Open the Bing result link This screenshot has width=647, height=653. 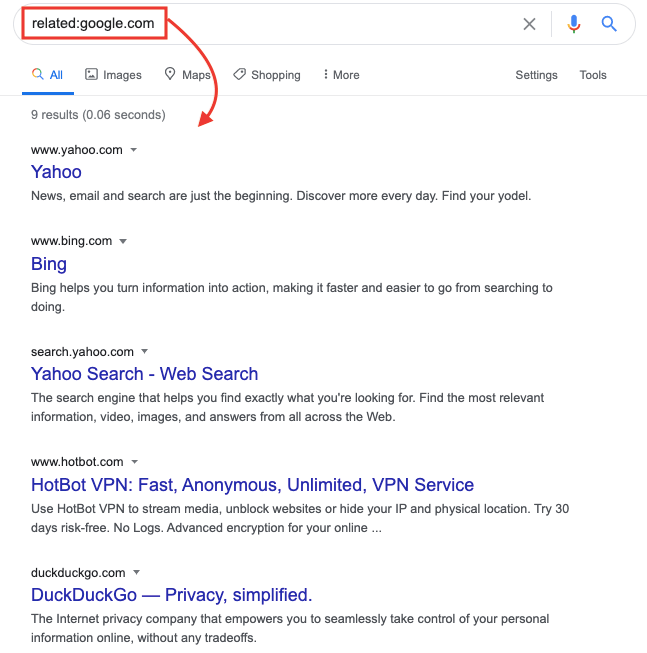(49, 264)
